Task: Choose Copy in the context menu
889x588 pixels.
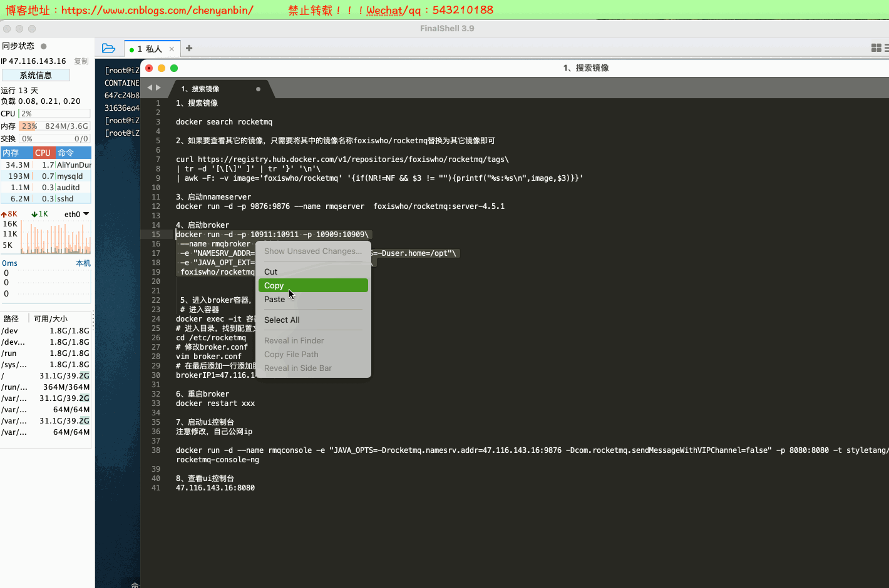Action: point(313,285)
